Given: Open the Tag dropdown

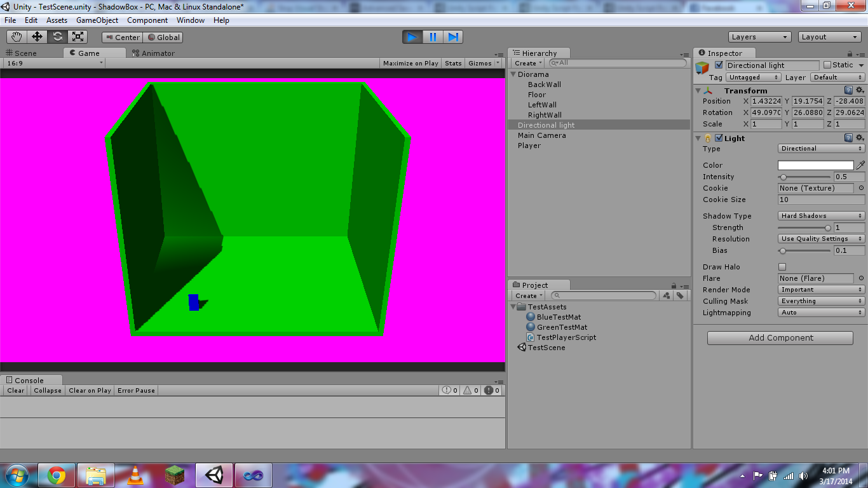Looking at the screenshot, I should [x=754, y=78].
